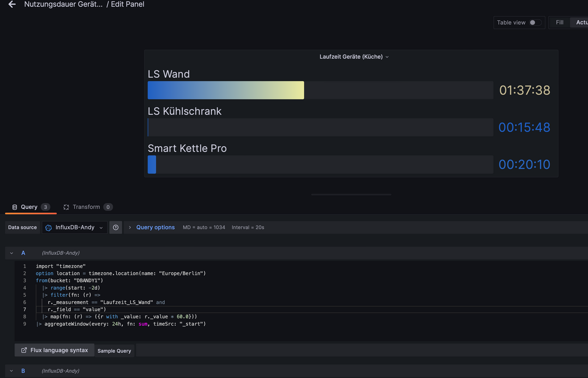Image resolution: width=588 pixels, height=378 pixels.
Task: Click (InfluxDB-Andy) label in query B row
Action: (61, 371)
